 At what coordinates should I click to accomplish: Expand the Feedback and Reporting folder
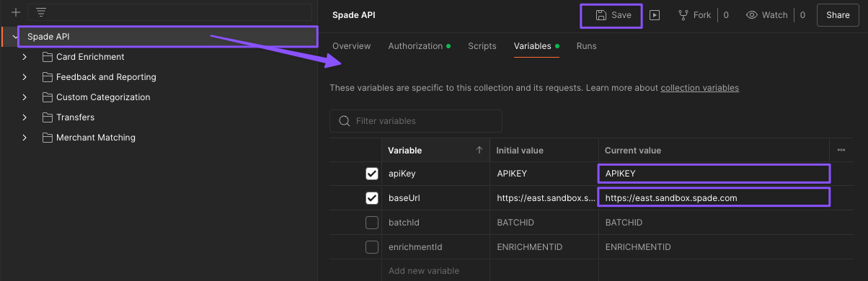[x=25, y=77]
